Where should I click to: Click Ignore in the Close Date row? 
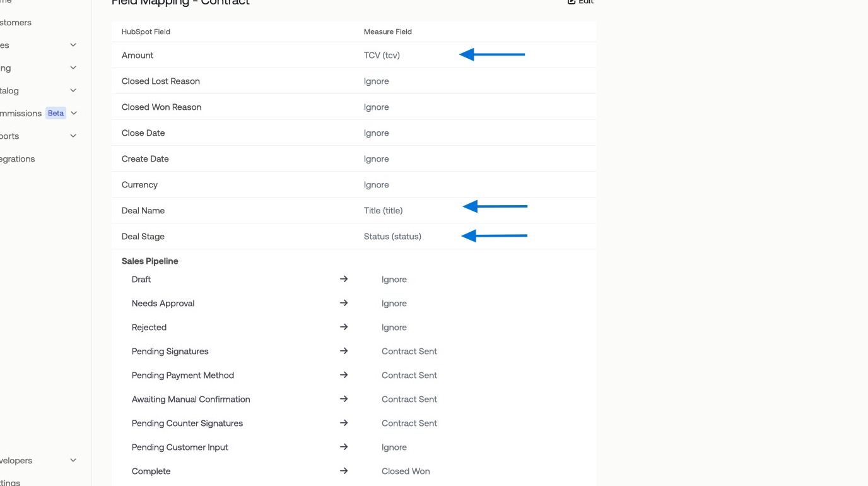pyautogui.click(x=377, y=133)
